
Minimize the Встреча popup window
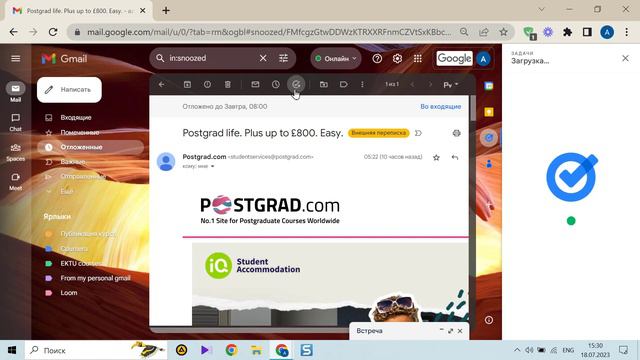[x=441, y=330]
